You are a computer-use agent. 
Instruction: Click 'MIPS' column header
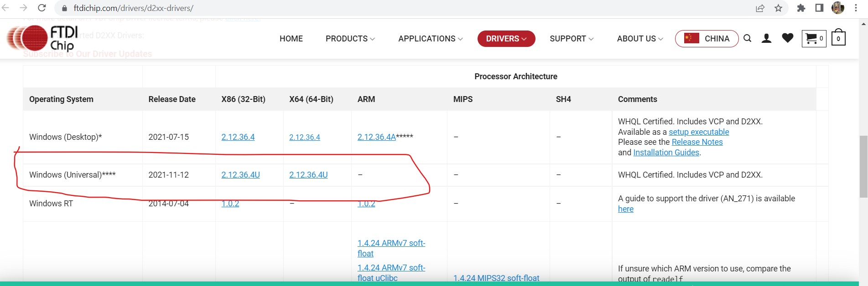coord(463,99)
